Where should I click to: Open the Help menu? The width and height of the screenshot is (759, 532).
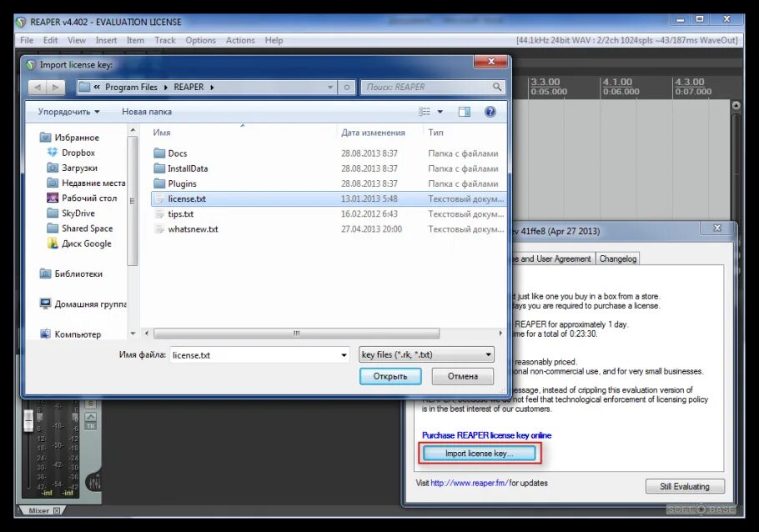(274, 40)
